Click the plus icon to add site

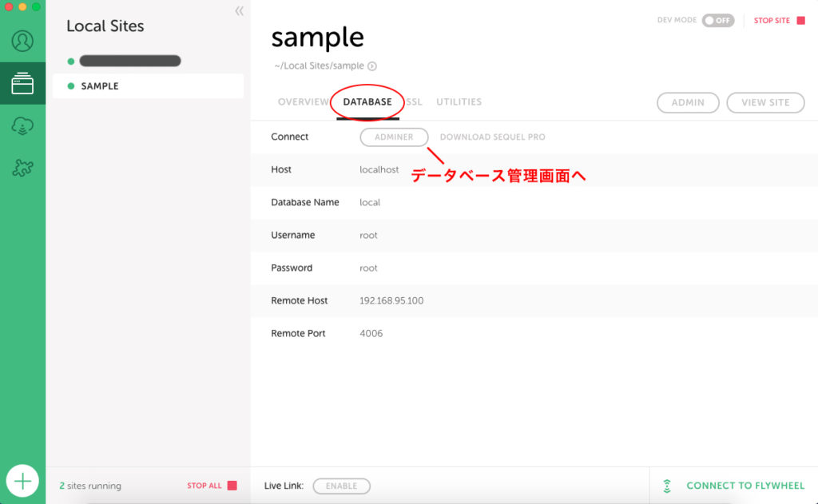[x=22, y=481]
